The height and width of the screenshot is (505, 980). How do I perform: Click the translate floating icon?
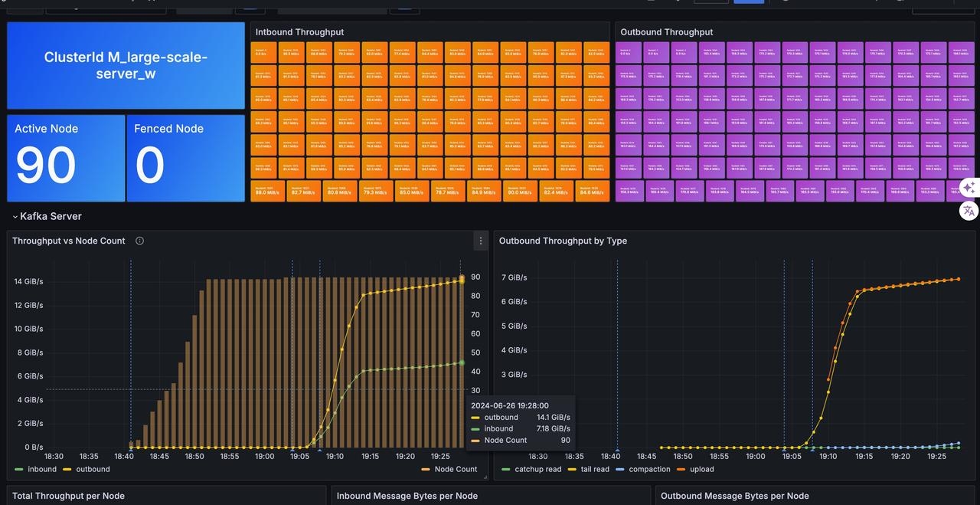pyautogui.click(x=969, y=211)
